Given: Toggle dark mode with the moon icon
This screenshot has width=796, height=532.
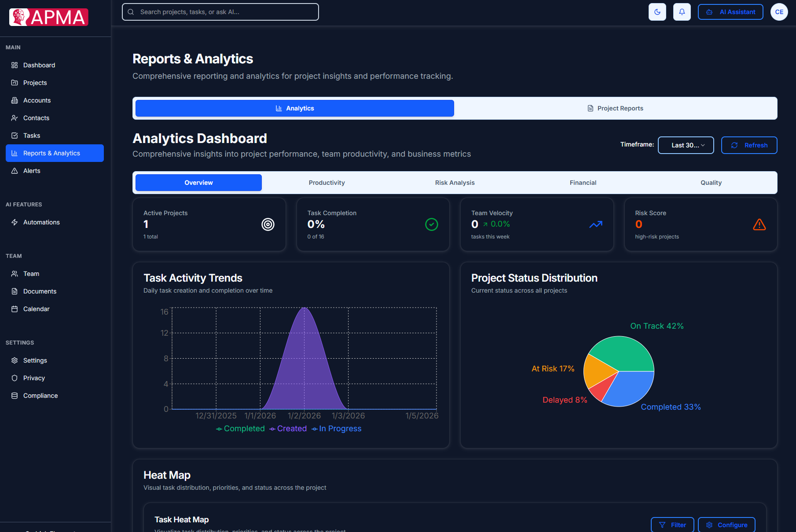Looking at the screenshot, I should click(657, 12).
